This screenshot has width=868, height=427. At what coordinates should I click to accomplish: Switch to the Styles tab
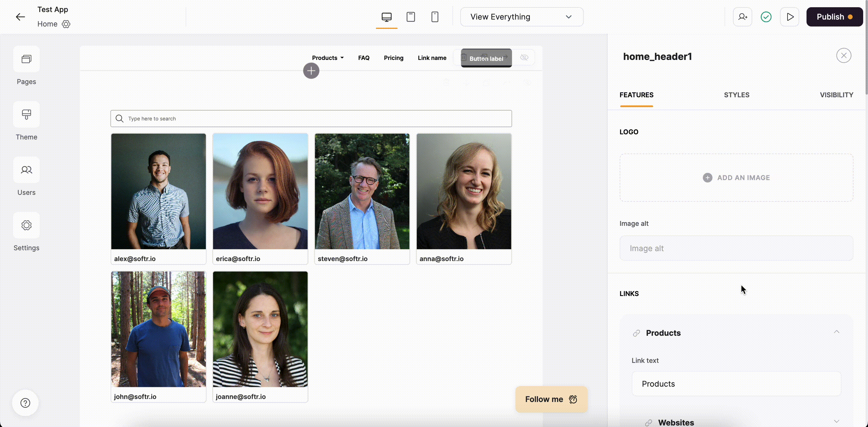tap(736, 95)
